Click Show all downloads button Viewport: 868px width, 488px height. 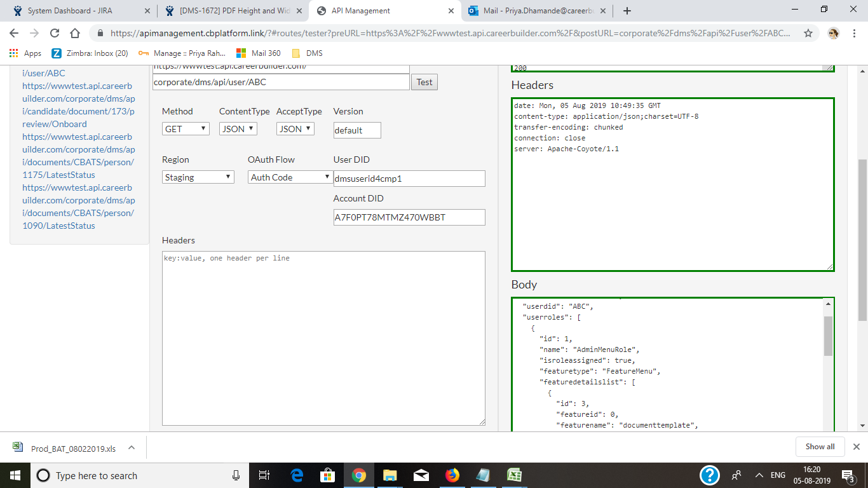pyautogui.click(x=820, y=447)
